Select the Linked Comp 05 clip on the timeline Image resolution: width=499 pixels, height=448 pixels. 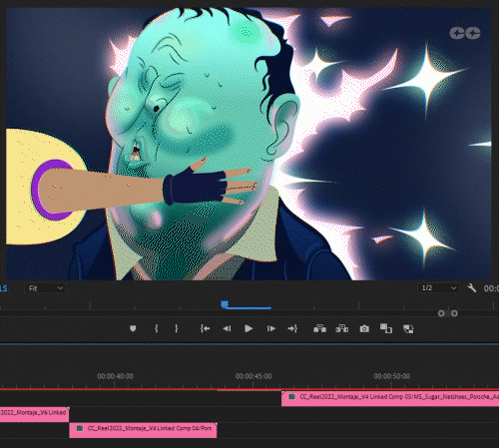[x=390, y=398]
